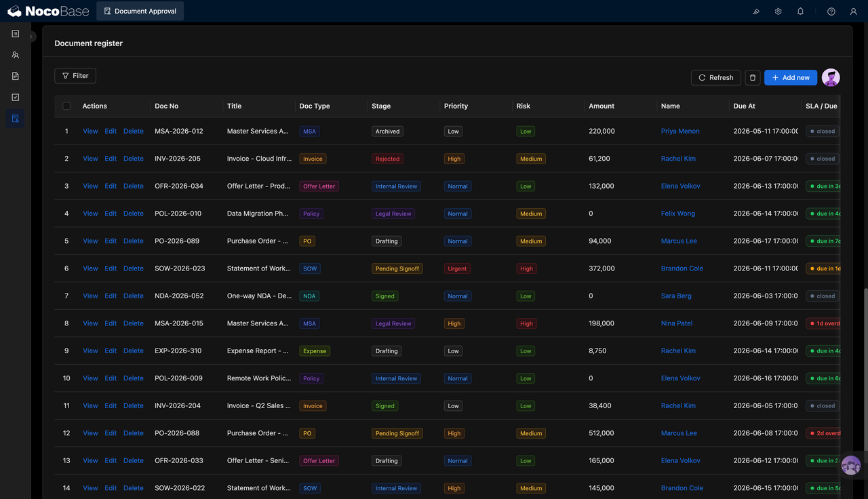Click the trash delete icon button
Viewport: 868px width, 499px height.
[753, 77]
